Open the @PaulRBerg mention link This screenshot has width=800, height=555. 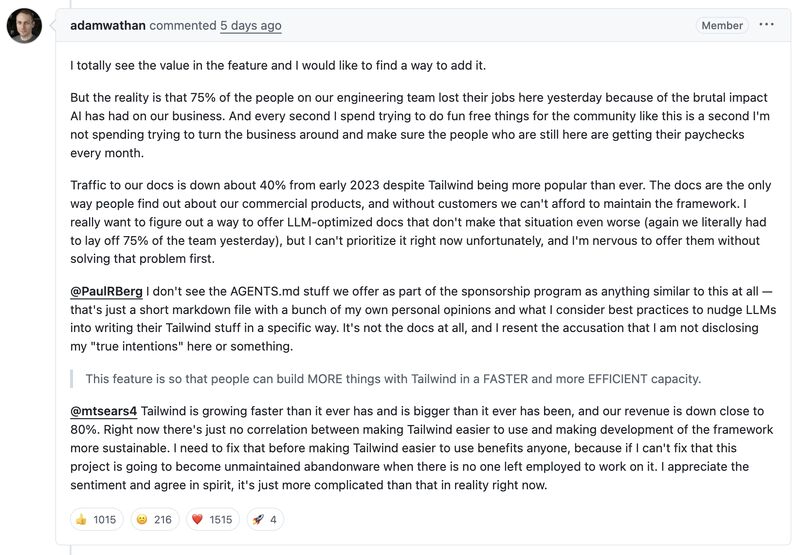tap(106, 291)
